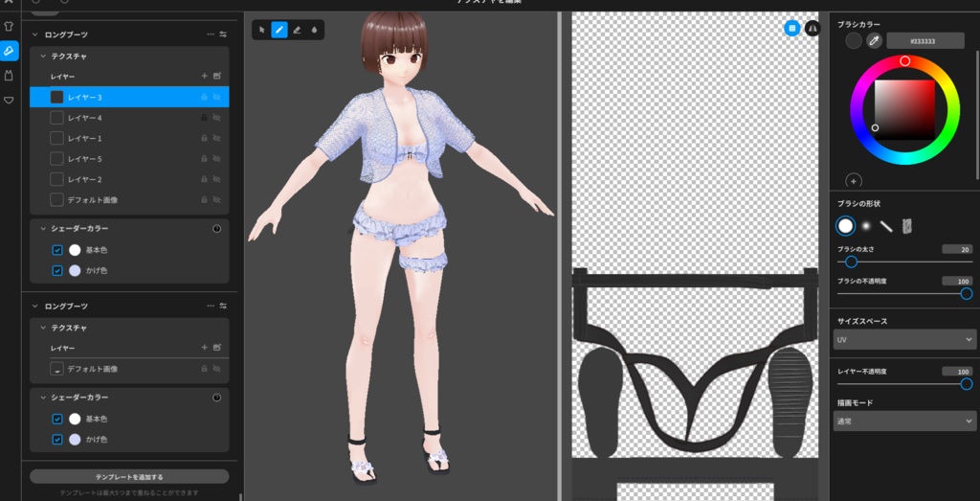Uncheck かげ色 in the first シェーダーカラー
The width and height of the screenshot is (980, 501).
[x=57, y=271]
